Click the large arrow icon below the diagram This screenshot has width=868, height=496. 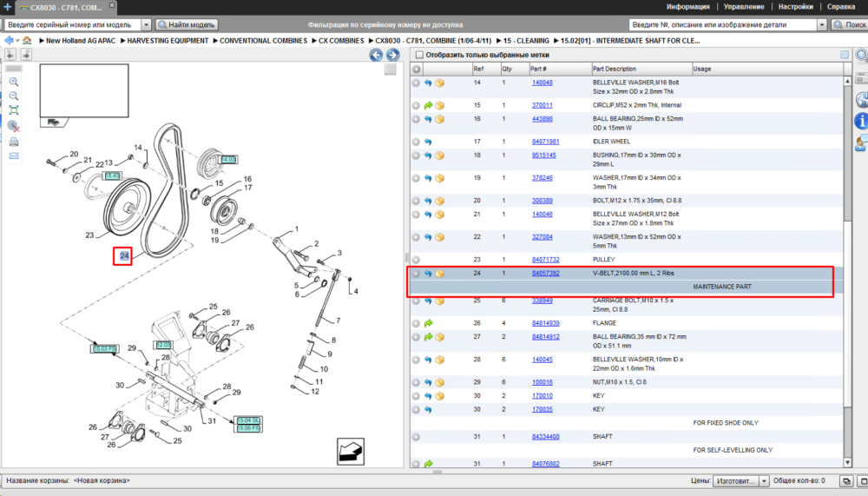click(x=351, y=452)
